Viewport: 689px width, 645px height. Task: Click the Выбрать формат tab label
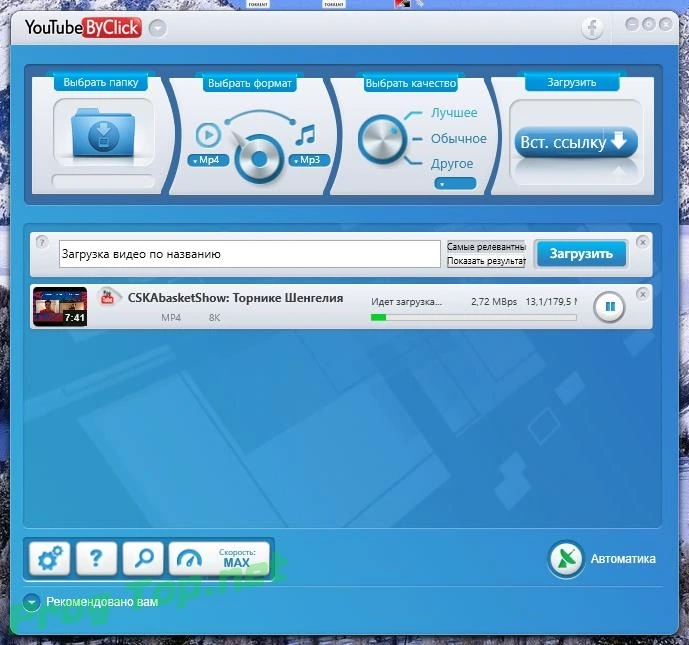pyautogui.click(x=250, y=83)
